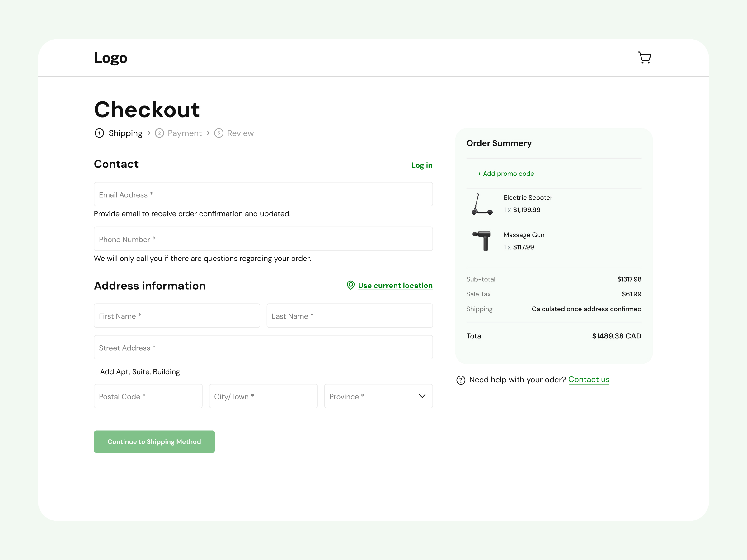Image resolution: width=747 pixels, height=560 pixels.
Task: Click the Payment step circle icon
Action: [159, 133]
